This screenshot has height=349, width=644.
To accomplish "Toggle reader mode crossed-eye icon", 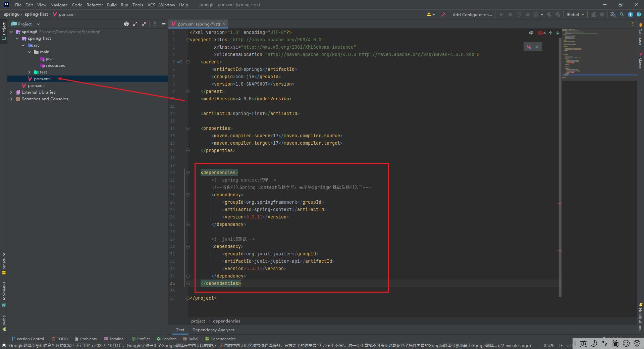I will click(531, 33).
